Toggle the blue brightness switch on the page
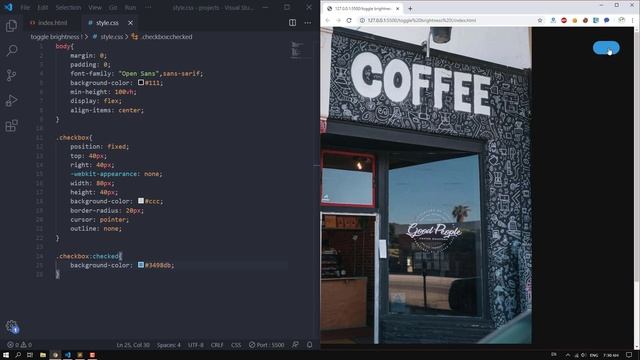640x360 pixels. (606, 48)
